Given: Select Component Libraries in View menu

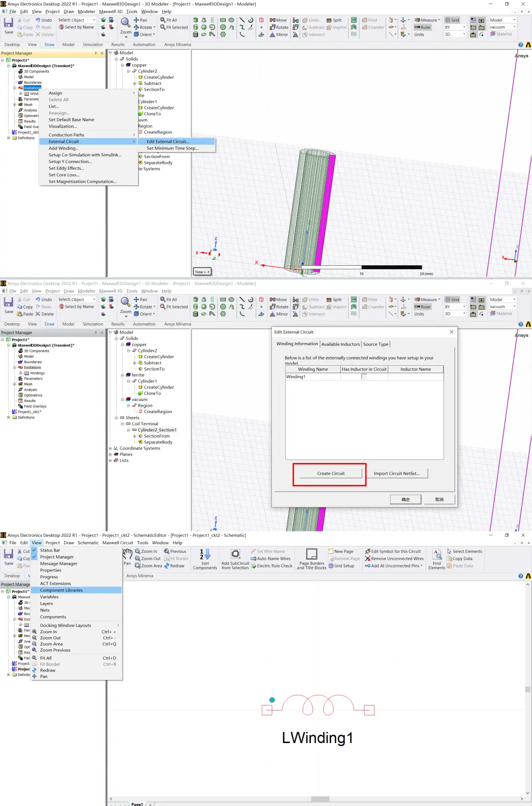Looking at the screenshot, I should click(x=76, y=590).
